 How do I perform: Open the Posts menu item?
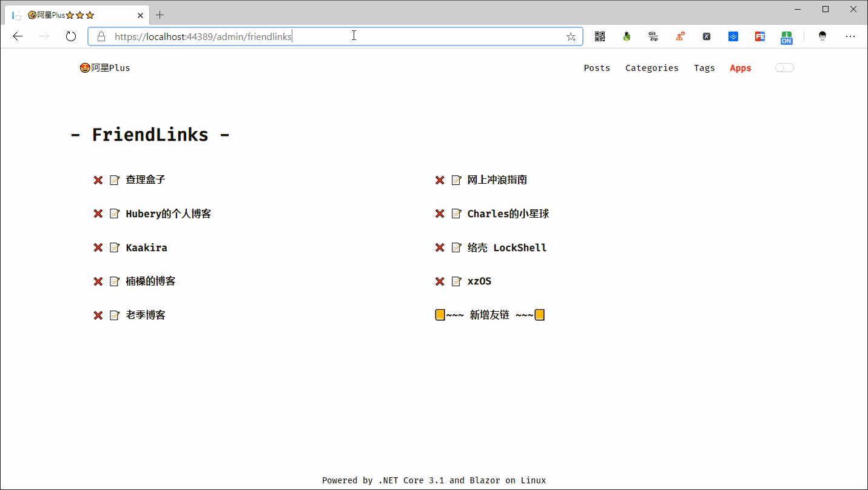tap(596, 68)
